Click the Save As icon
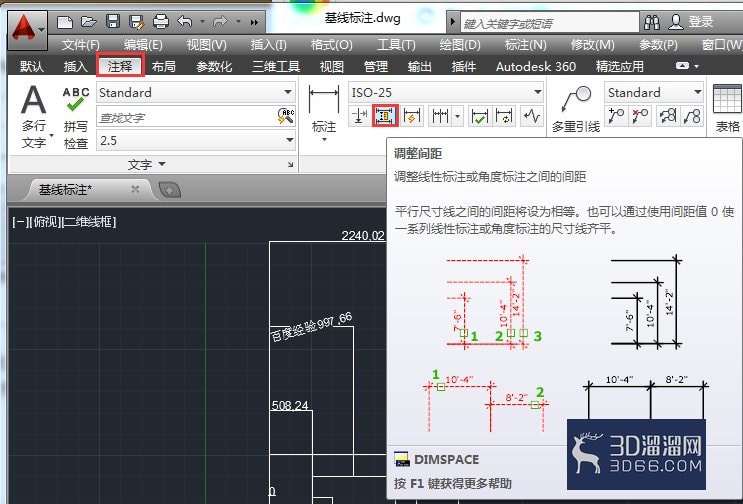 [136, 22]
